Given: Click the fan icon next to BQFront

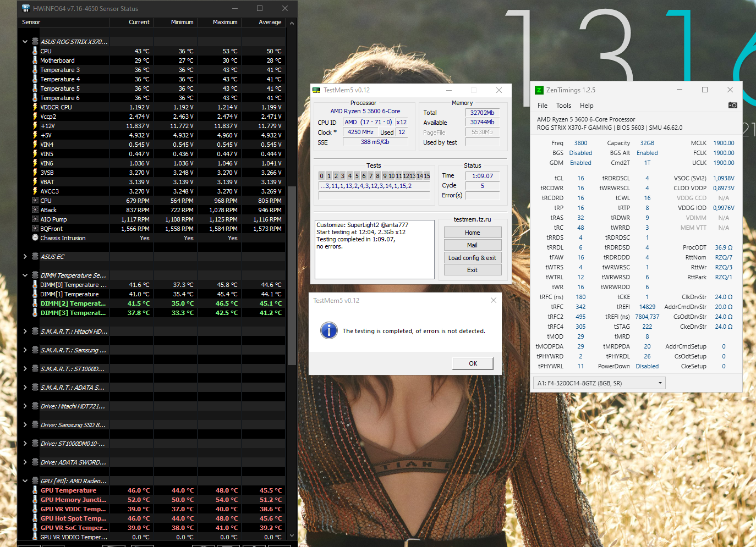Looking at the screenshot, I should tap(35, 229).
